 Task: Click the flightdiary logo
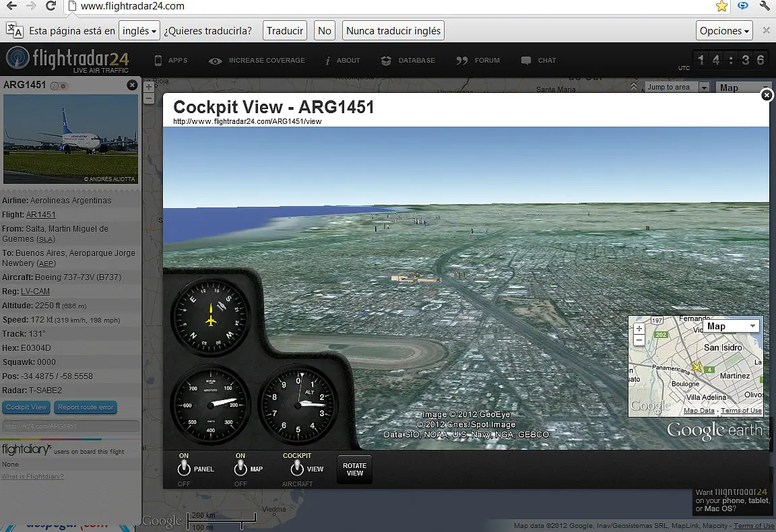[x=26, y=449]
